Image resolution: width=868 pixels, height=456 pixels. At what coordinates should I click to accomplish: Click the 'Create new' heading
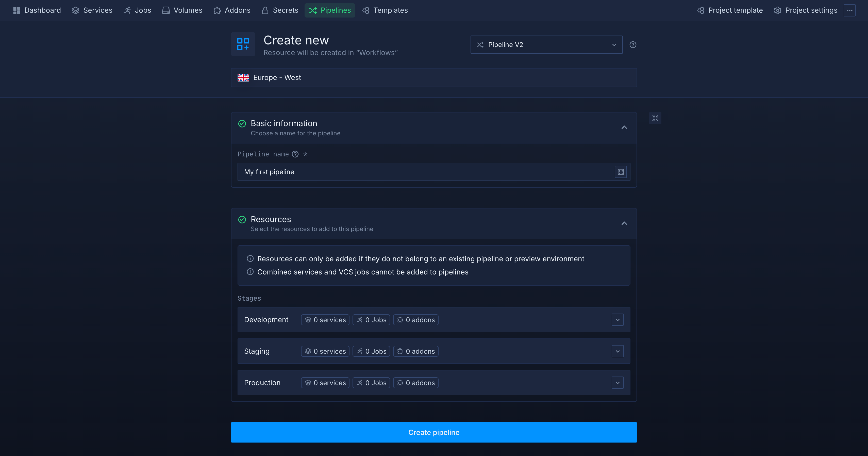[x=296, y=40]
